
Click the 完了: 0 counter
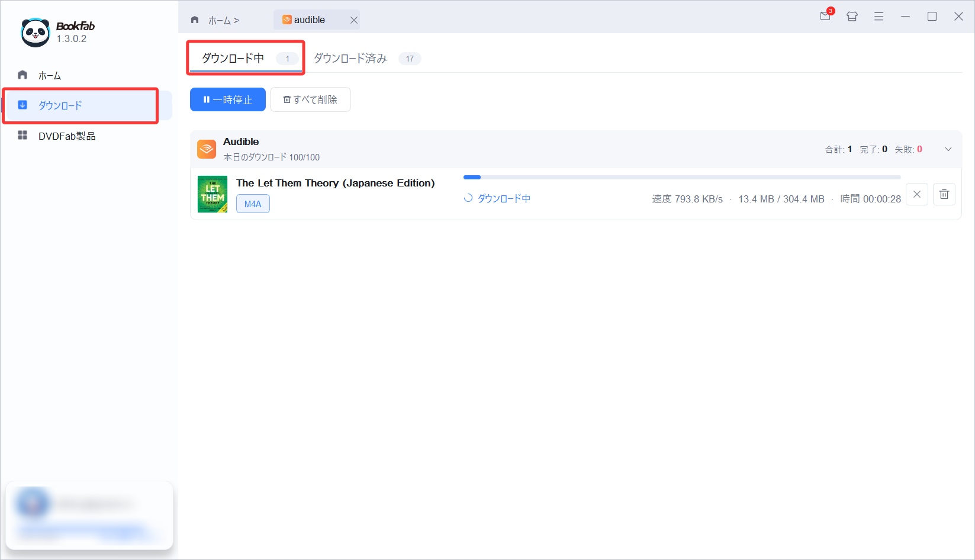point(873,149)
